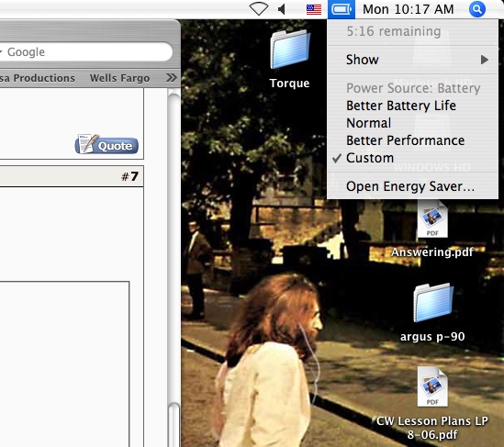Choose Normal energy setting

(x=413, y=123)
